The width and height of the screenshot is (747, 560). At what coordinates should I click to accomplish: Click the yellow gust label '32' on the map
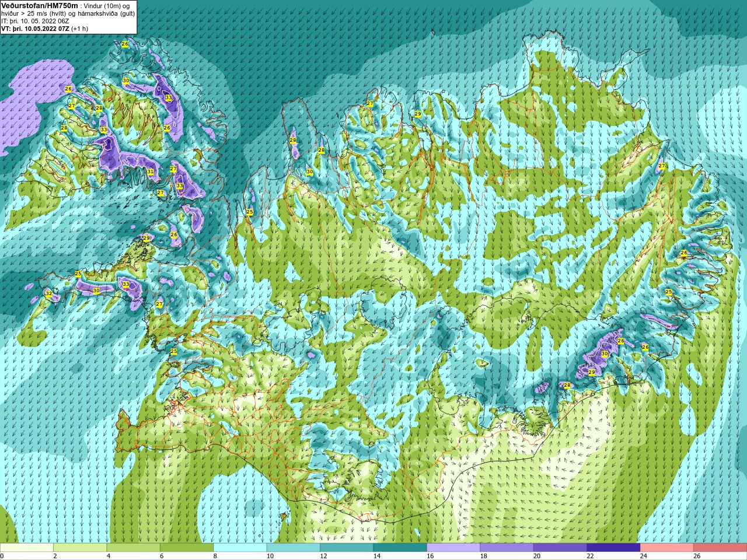point(48,293)
